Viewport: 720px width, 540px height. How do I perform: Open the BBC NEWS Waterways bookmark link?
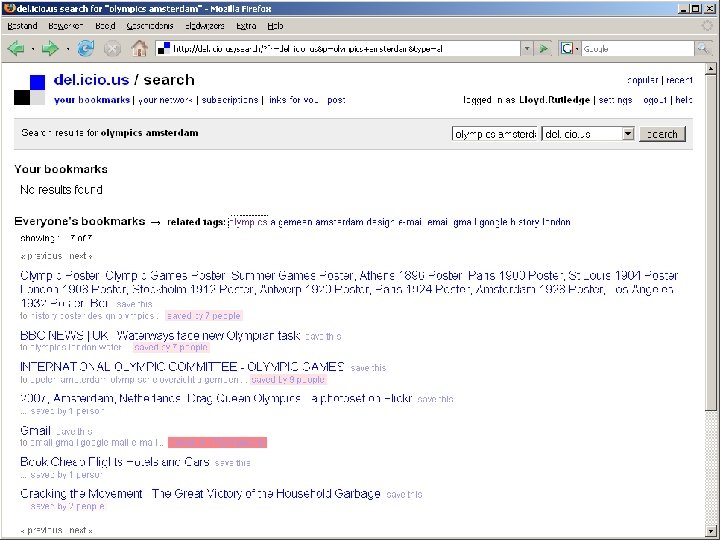[x=160, y=335]
